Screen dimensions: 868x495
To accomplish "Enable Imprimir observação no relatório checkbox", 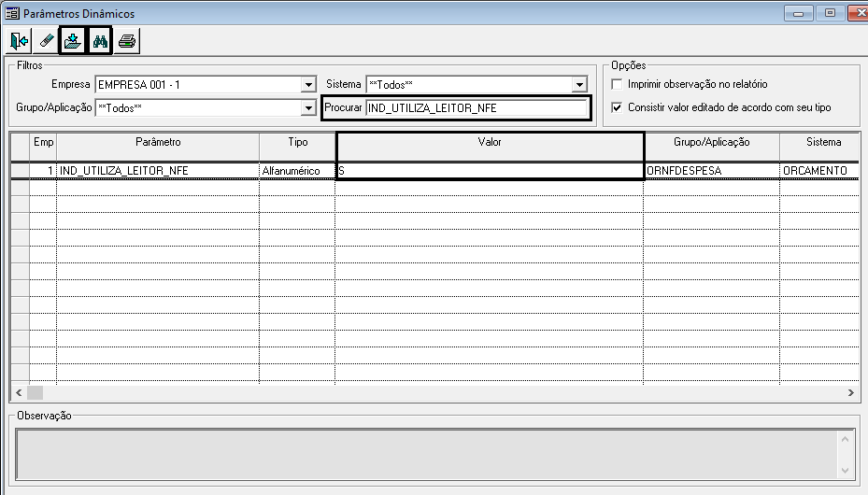I will (x=617, y=84).
